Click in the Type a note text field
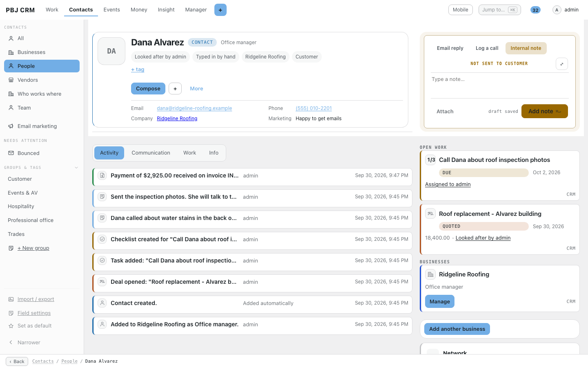This screenshot has width=588, height=368. click(499, 85)
